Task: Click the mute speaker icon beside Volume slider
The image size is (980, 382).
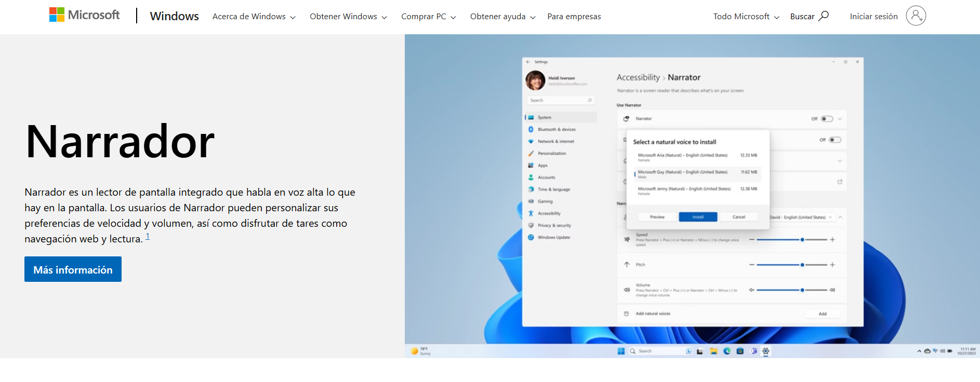Action: 751,290
